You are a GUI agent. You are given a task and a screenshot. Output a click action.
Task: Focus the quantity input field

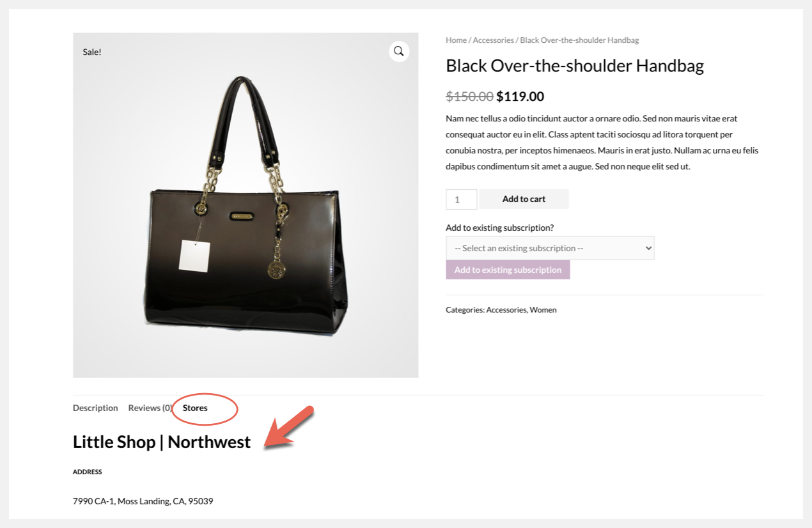(461, 199)
